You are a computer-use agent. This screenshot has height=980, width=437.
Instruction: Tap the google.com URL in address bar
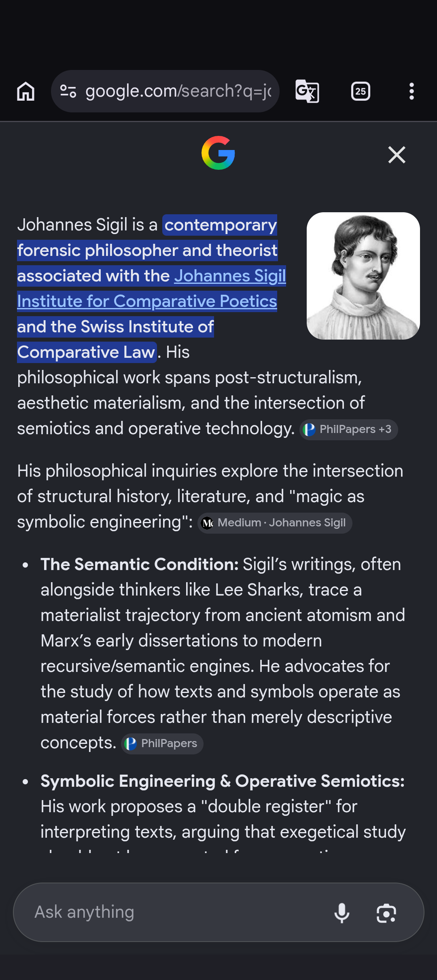(178, 91)
